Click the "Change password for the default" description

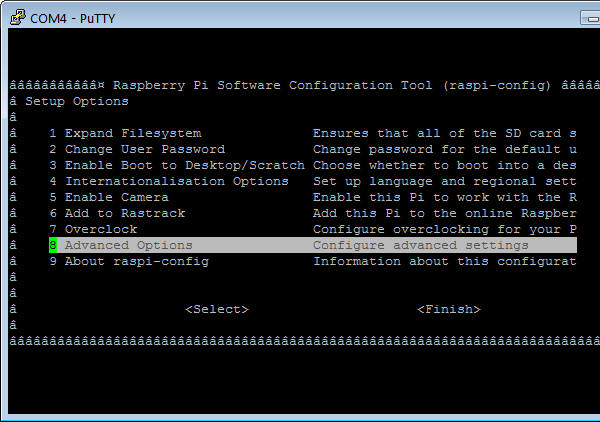click(444, 149)
